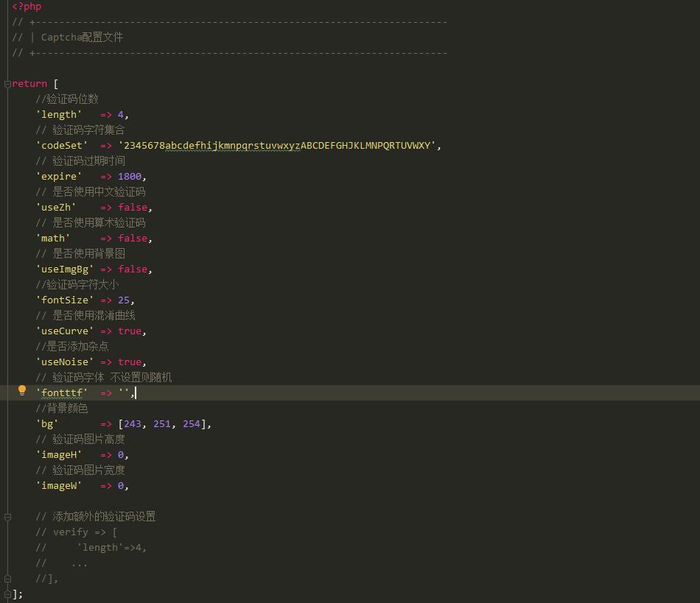This screenshot has height=603, width=700.
Task: Click the comment '// 验证码图片宽度'
Action: [x=80, y=470]
